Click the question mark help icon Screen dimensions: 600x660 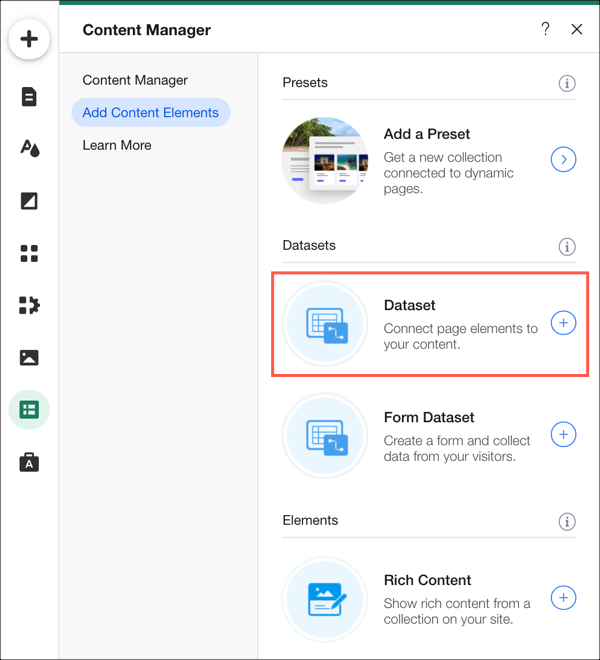click(545, 29)
